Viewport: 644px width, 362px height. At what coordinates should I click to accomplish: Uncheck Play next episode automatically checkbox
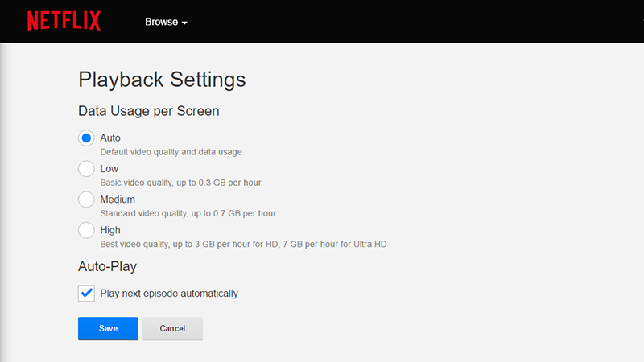(86, 294)
